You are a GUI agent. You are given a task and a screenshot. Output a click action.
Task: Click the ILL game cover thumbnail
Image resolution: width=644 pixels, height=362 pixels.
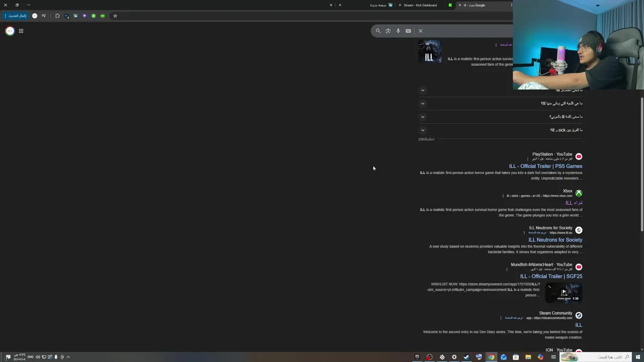tap(430, 52)
